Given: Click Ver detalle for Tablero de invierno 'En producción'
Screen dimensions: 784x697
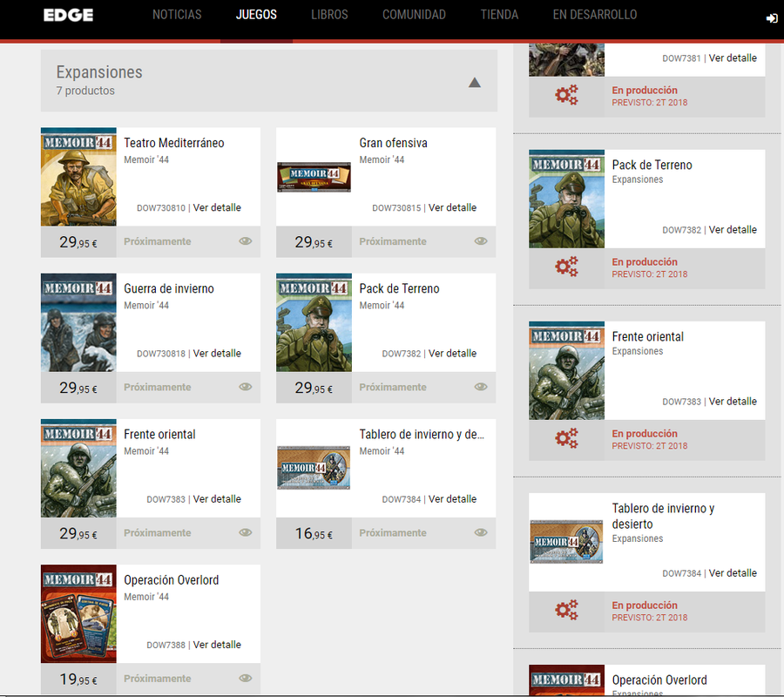Looking at the screenshot, I should click(x=733, y=573).
